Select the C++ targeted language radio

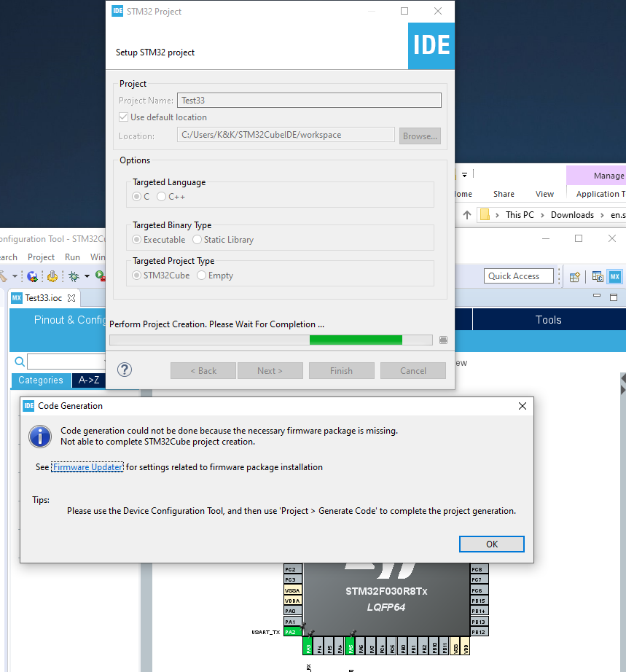161,197
